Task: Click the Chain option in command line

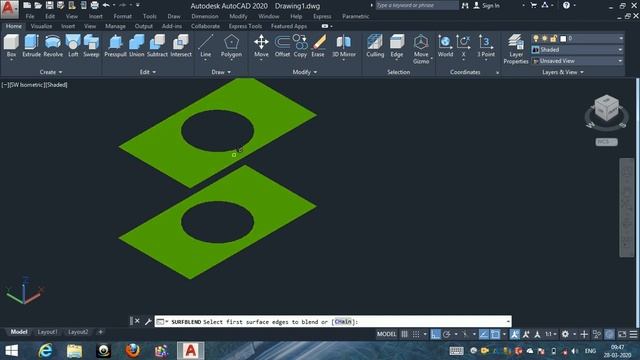Action: (x=343, y=322)
